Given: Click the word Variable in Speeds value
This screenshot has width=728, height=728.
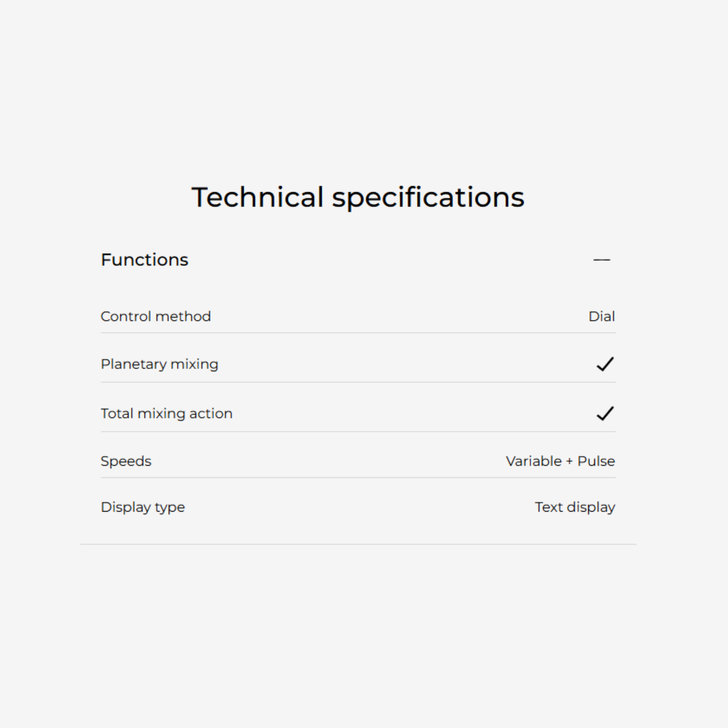Looking at the screenshot, I should point(534,462).
